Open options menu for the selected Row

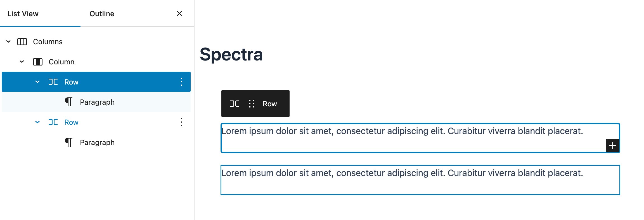click(181, 82)
